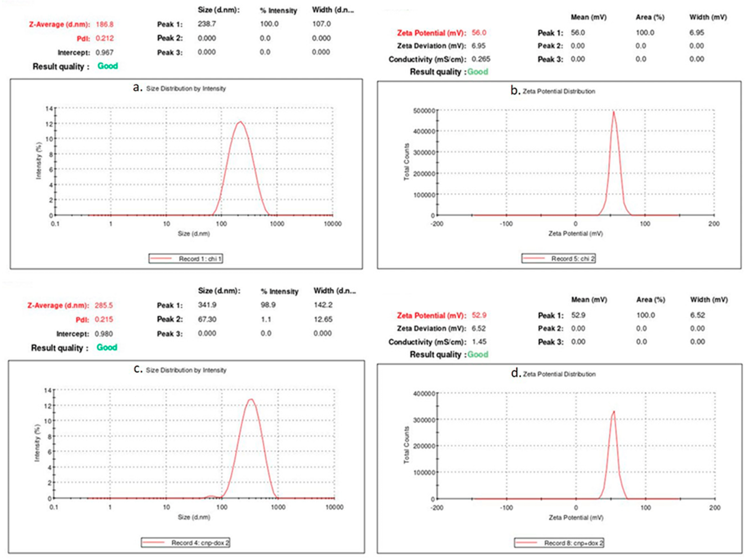Click the Conductivity value 0.265
Image resolution: width=751 pixels, height=560 pixels.
tap(481, 59)
